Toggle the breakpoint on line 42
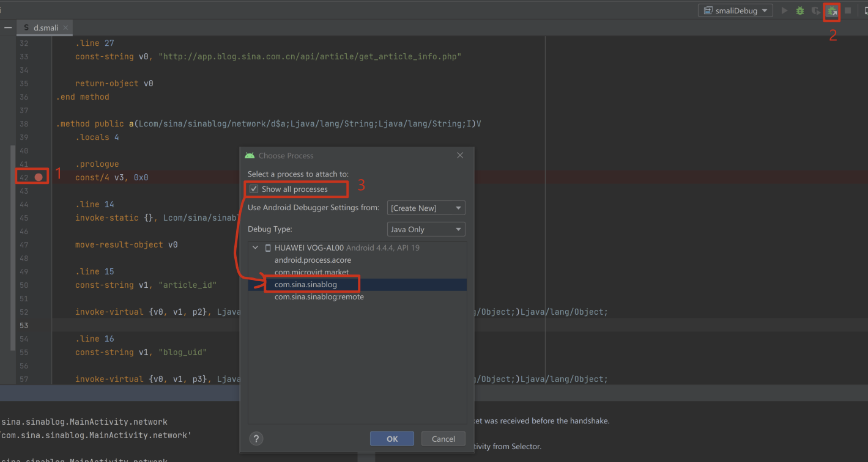The width and height of the screenshot is (868, 462). pos(39,177)
